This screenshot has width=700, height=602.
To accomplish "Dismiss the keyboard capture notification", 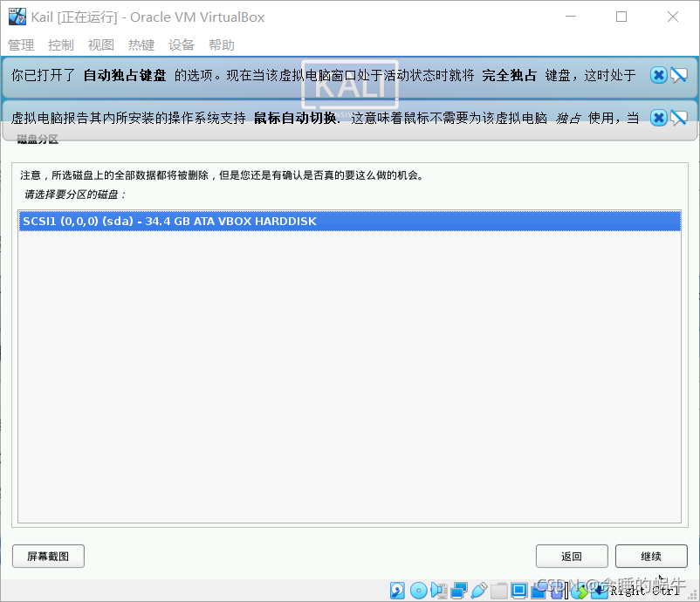I will click(658, 75).
